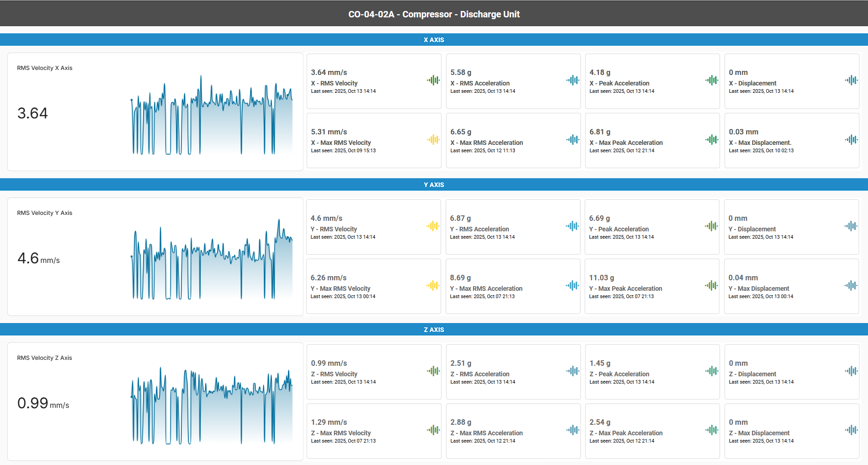The height and width of the screenshot is (465, 868).
Task: Click the waveform icon beside Y - Peak Acceleration
Action: (x=711, y=226)
